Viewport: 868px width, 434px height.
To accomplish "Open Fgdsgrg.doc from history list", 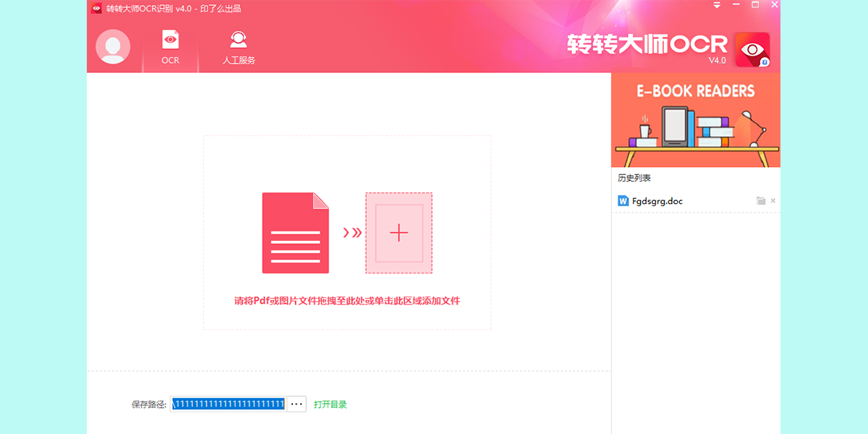I will click(657, 201).
